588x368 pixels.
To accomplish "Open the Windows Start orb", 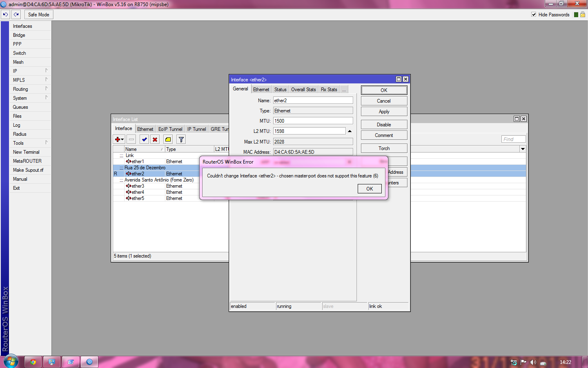I will (11, 361).
